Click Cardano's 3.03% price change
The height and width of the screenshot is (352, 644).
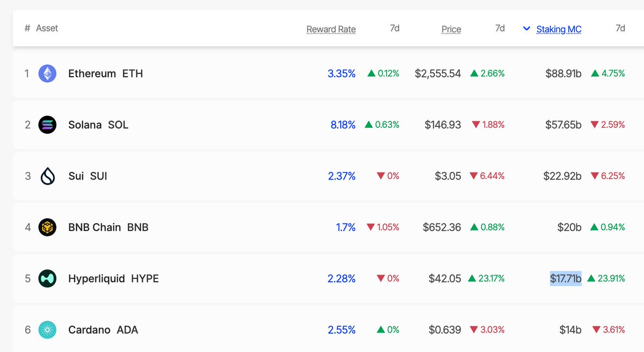pyautogui.click(x=488, y=330)
